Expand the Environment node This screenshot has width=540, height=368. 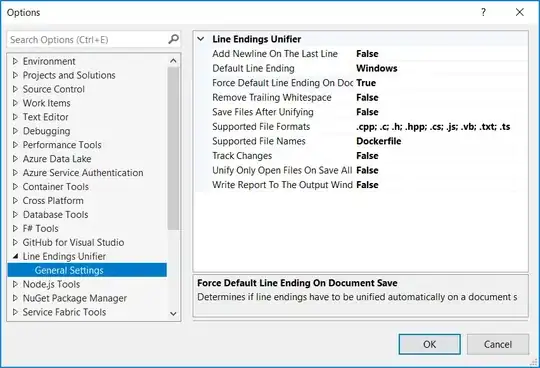15,61
